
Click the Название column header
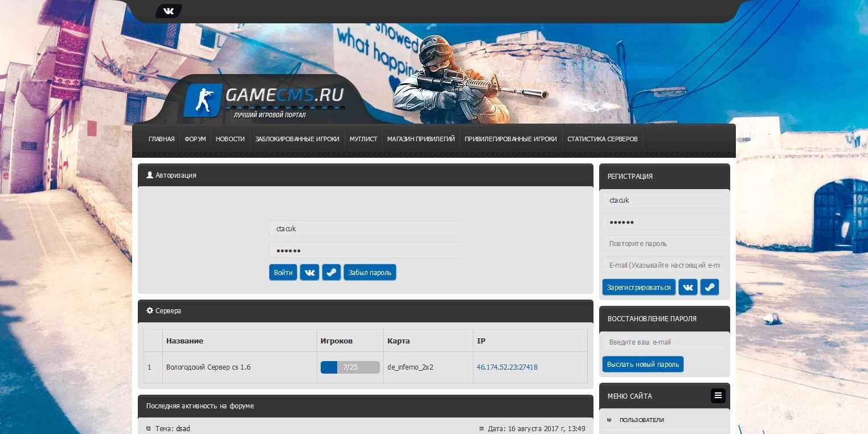tap(185, 341)
